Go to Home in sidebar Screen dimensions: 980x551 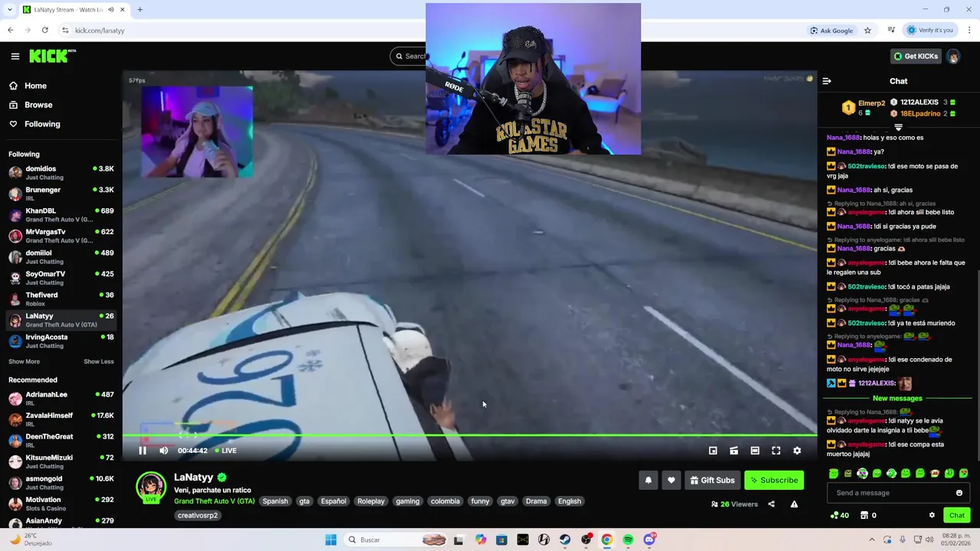click(35, 86)
